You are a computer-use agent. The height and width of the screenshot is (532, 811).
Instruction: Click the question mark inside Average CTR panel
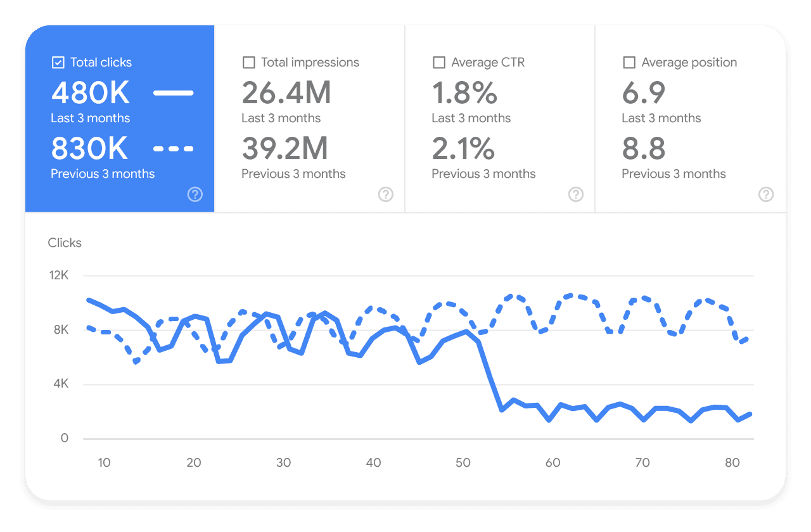(x=576, y=194)
